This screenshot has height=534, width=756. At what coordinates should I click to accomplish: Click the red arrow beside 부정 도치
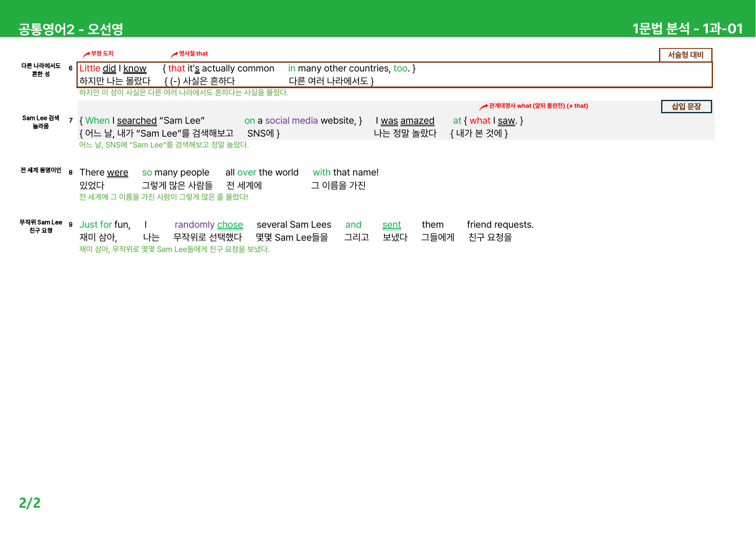pyautogui.click(x=87, y=54)
